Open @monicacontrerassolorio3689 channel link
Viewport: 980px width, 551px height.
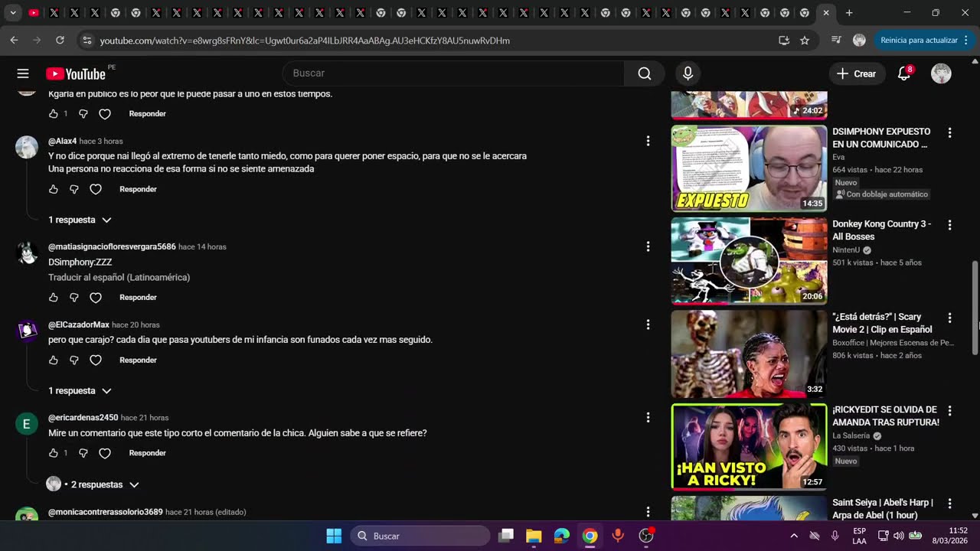(x=106, y=512)
